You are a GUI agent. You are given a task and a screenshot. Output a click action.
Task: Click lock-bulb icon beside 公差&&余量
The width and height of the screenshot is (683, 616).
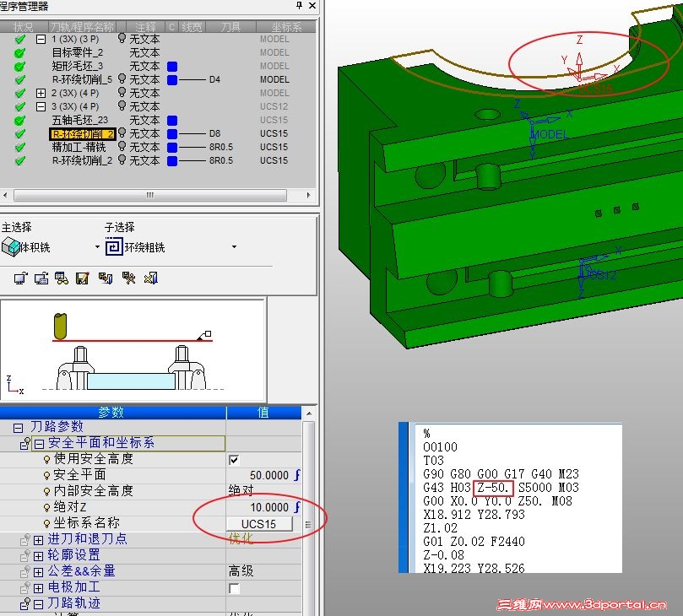[x=25, y=571]
